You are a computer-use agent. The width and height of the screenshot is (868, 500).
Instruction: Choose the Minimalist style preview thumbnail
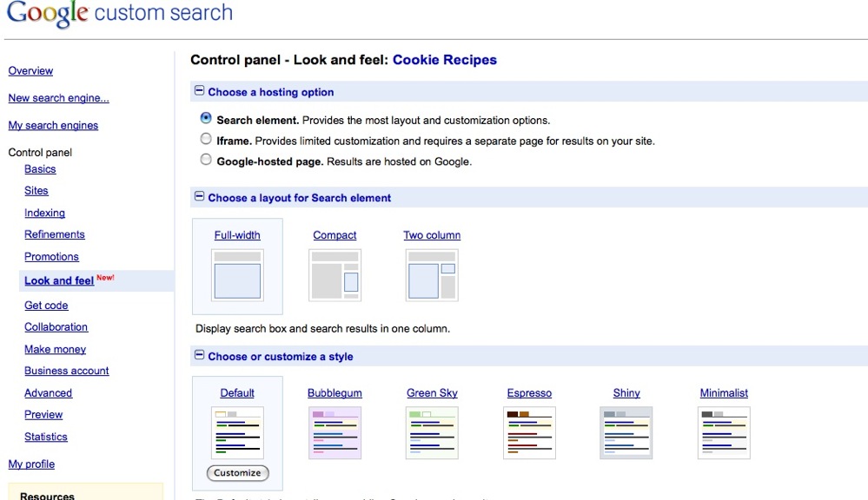724,432
